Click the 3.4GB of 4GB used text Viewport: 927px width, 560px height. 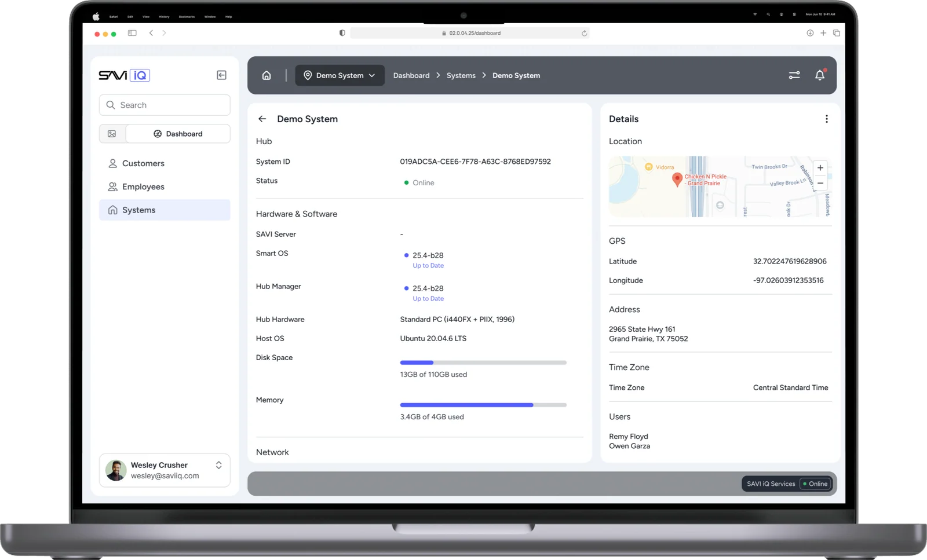[x=432, y=416]
